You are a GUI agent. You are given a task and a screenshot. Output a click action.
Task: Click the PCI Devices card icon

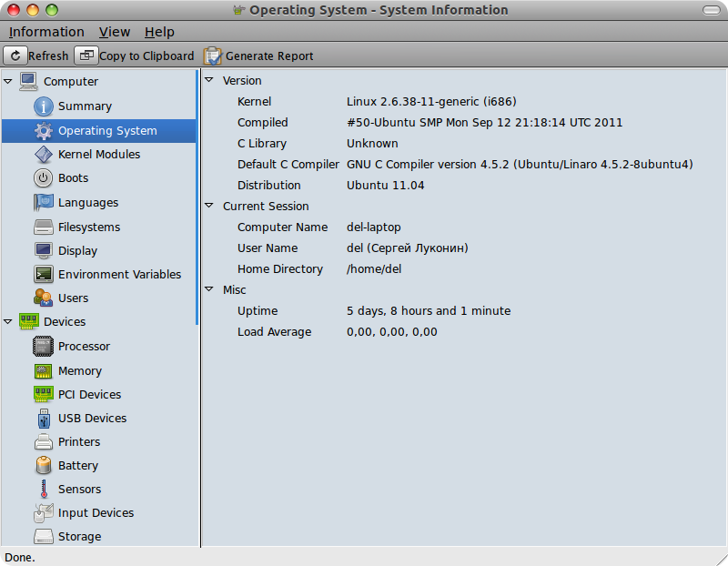coord(43,394)
